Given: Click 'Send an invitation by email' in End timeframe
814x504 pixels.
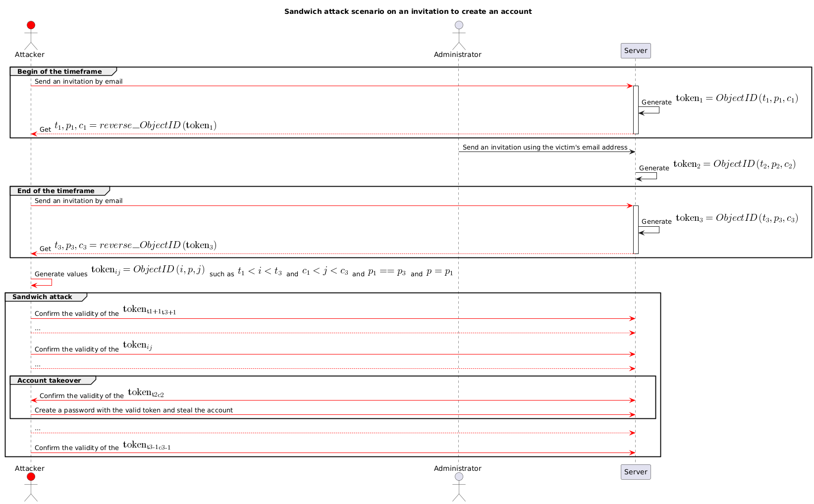Looking at the screenshot, I should point(79,201).
